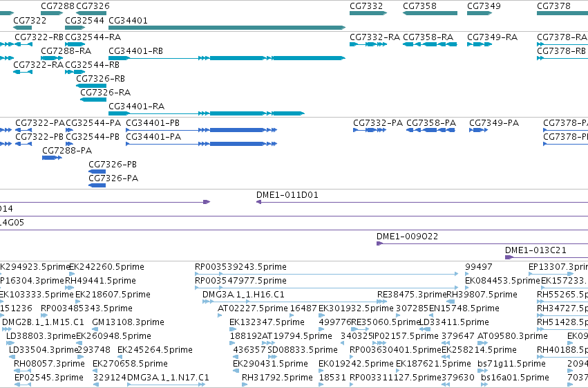Click the label EK187621.5prime

click(x=433, y=364)
